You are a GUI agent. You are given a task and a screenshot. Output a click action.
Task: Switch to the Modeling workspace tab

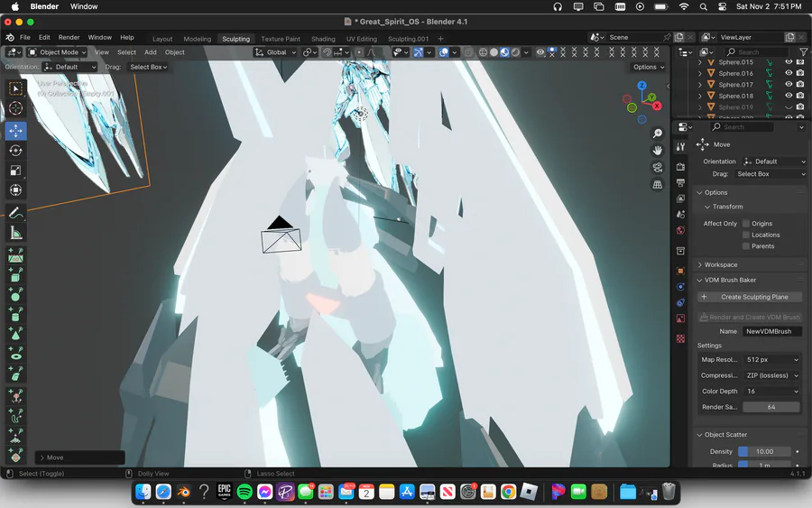[x=198, y=39]
